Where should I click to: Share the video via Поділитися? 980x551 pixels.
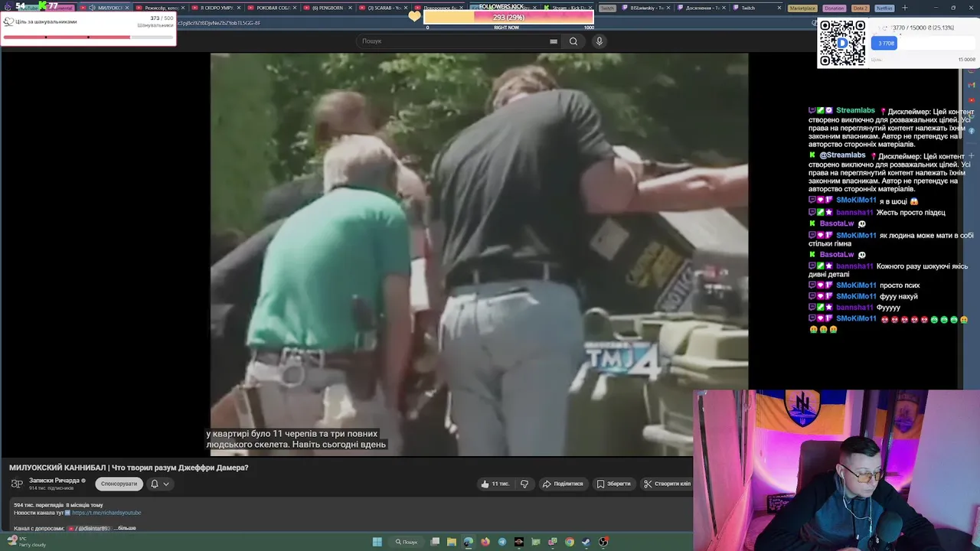pyautogui.click(x=563, y=484)
